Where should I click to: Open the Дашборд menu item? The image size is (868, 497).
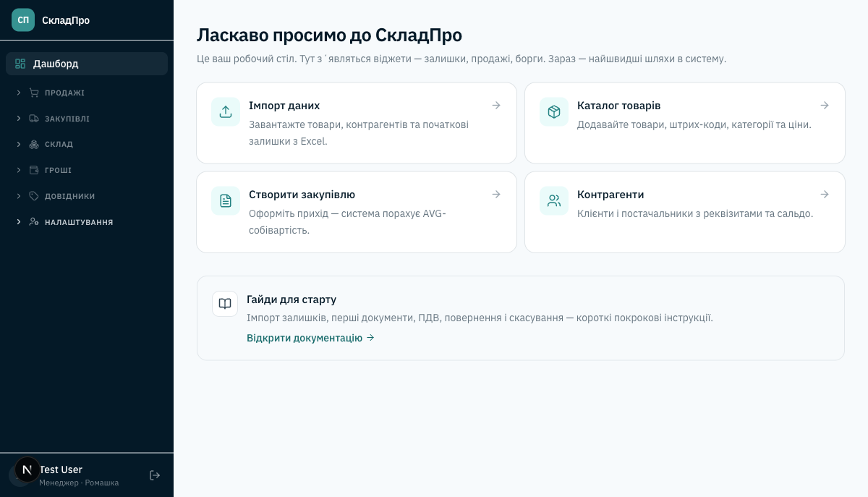(87, 64)
